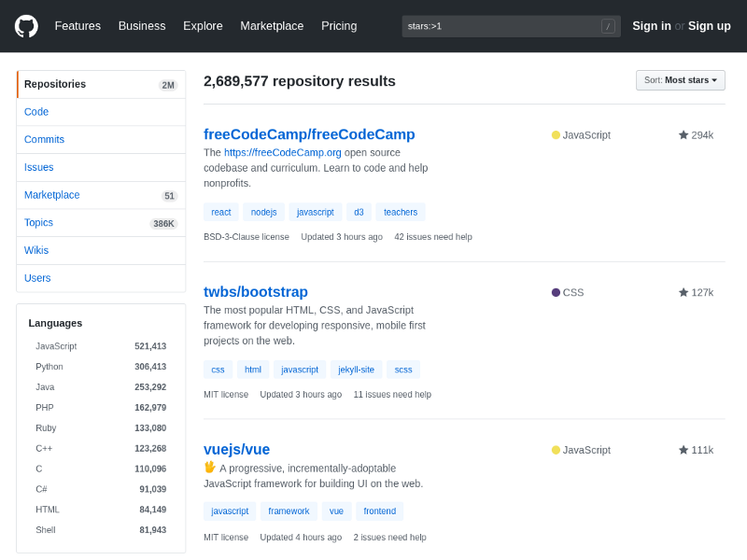This screenshot has width=747, height=560.
Task: Click the 127k stargazers count
Action: point(702,292)
